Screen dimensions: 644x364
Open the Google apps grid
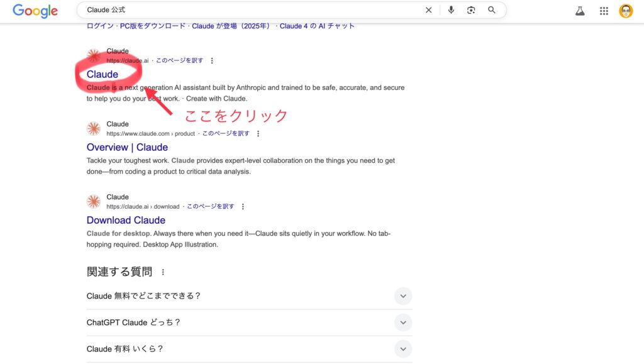604,11
